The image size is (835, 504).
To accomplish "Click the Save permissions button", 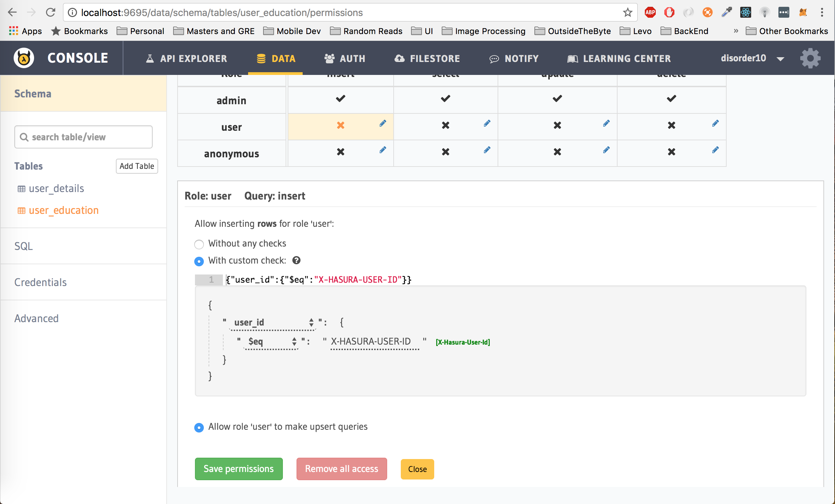I will click(x=239, y=469).
